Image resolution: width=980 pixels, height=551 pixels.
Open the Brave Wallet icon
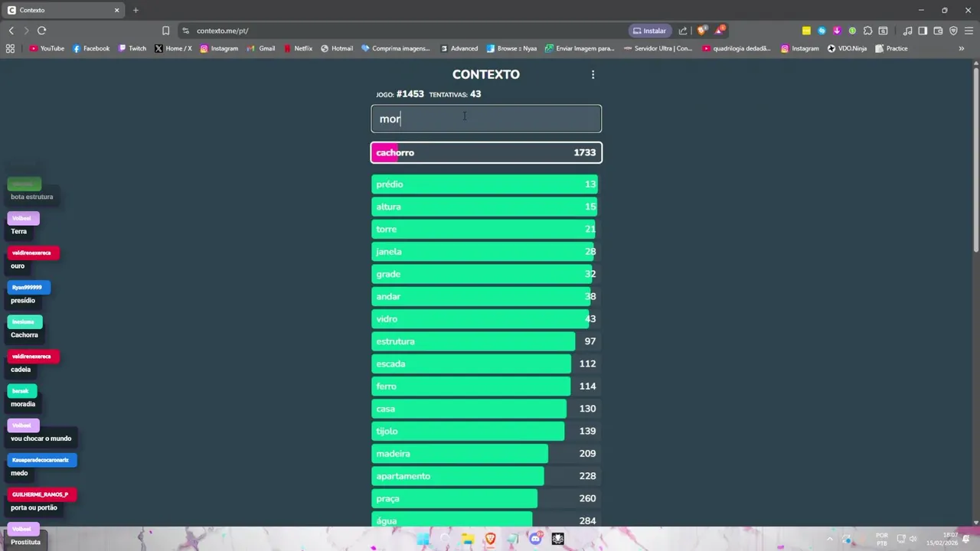pos(938,31)
